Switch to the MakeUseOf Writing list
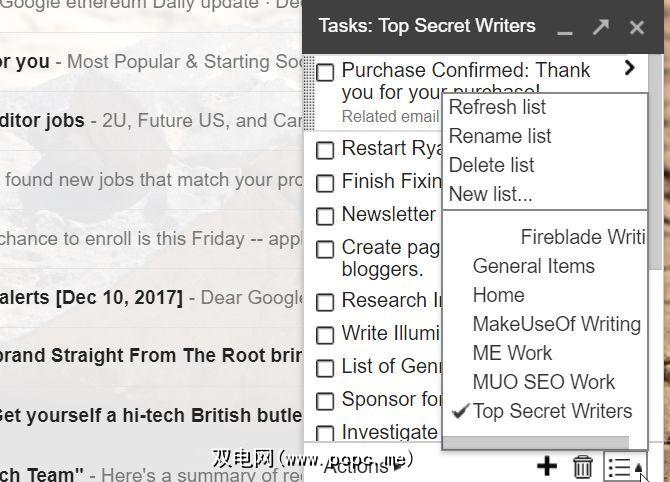 [x=556, y=324]
